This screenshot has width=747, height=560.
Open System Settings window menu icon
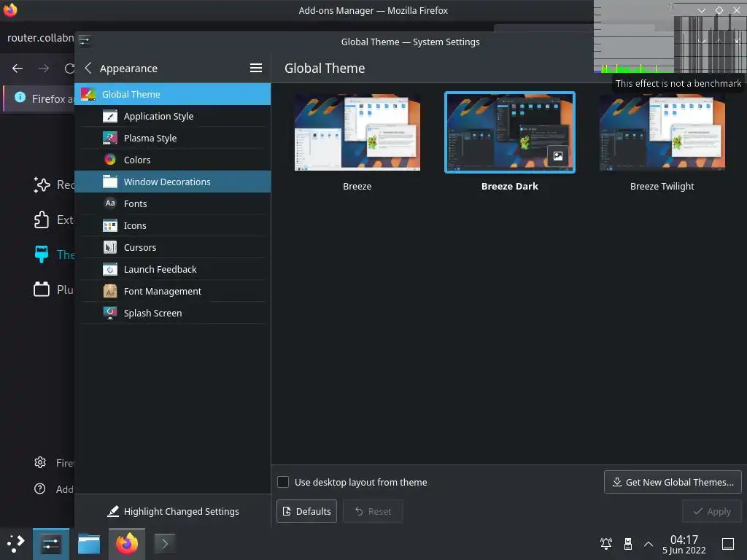pyautogui.click(x=85, y=42)
